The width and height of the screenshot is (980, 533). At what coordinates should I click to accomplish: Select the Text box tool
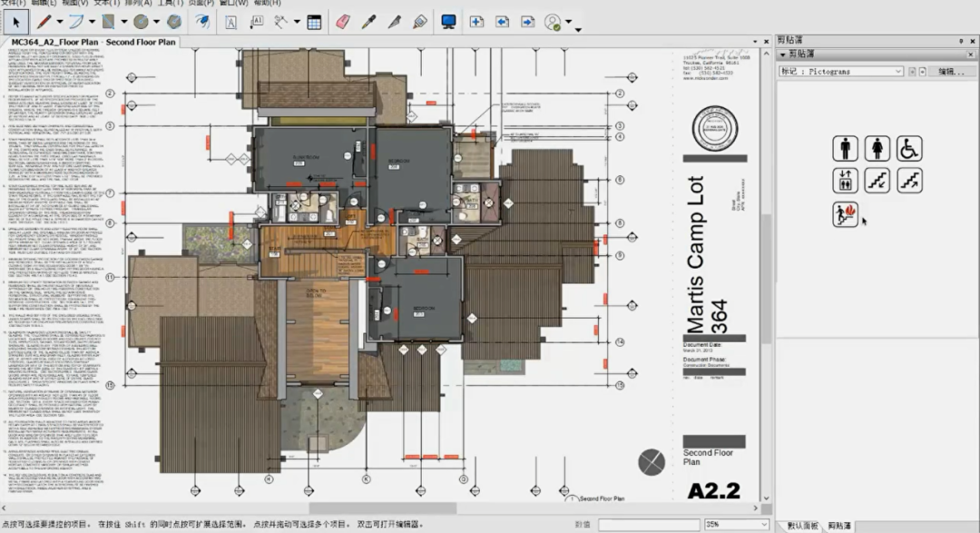(x=230, y=23)
